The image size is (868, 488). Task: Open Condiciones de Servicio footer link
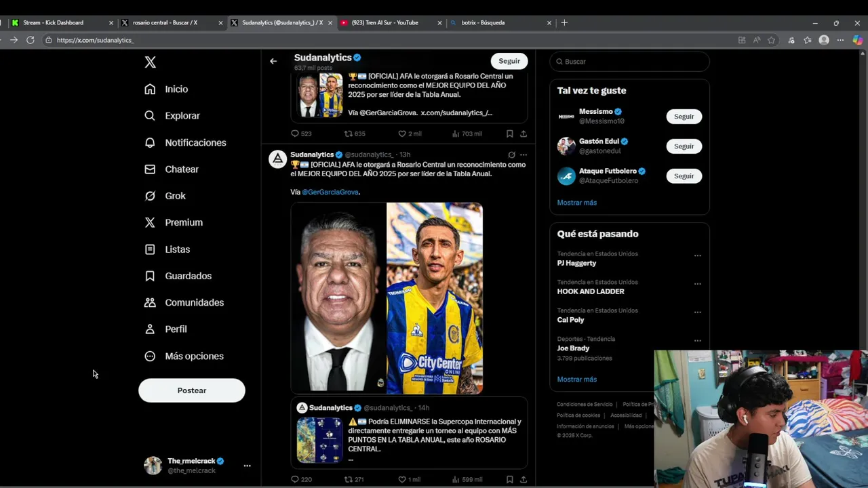click(585, 405)
